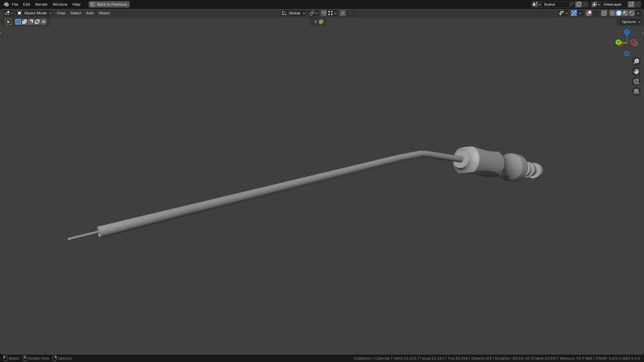Open the File menu

15,4
